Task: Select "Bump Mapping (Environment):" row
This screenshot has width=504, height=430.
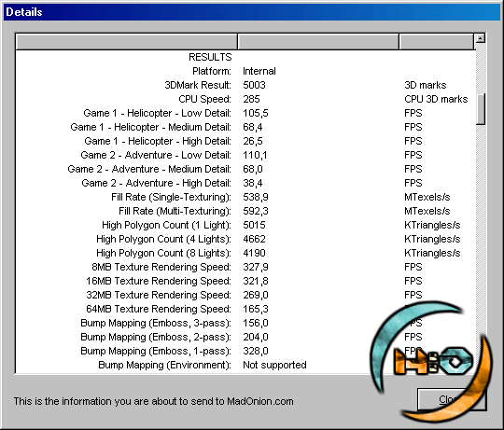Action: pos(164,365)
